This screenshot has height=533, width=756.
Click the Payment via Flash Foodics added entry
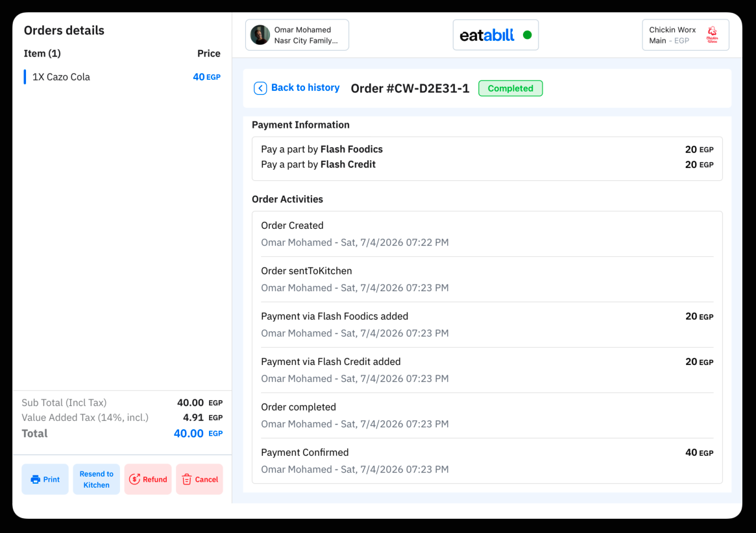(x=487, y=324)
